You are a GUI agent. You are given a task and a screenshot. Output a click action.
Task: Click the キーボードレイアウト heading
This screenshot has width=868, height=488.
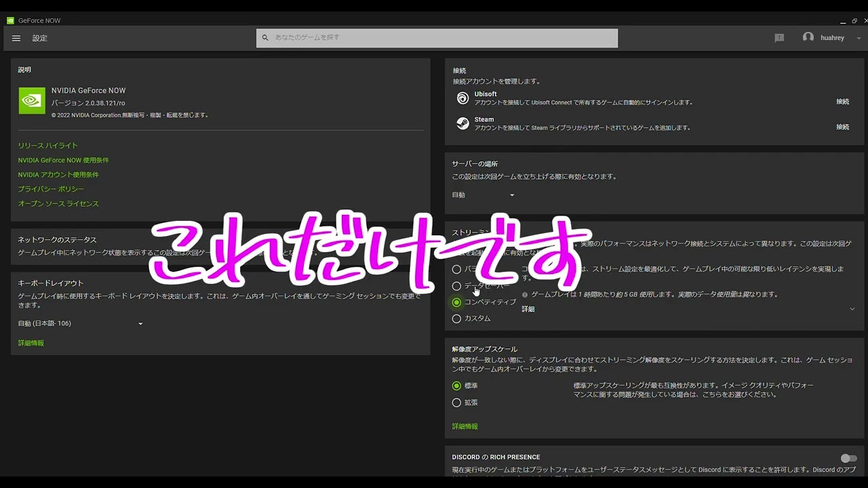coord(51,283)
